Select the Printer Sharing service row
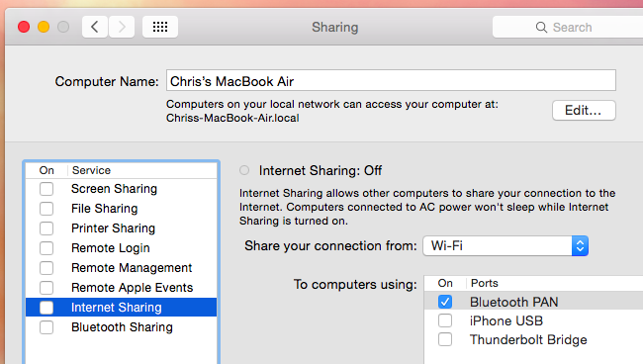 [121, 228]
